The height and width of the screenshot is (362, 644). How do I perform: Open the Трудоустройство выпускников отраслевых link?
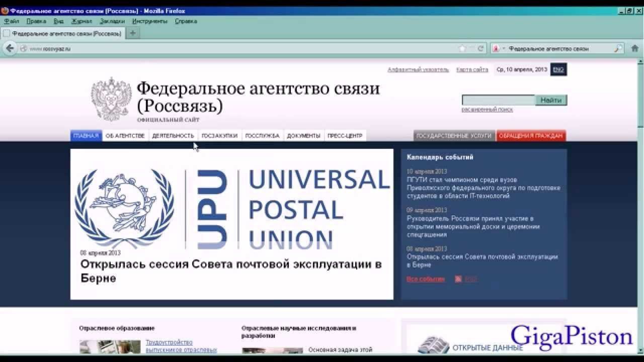click(x=181, y=346)
